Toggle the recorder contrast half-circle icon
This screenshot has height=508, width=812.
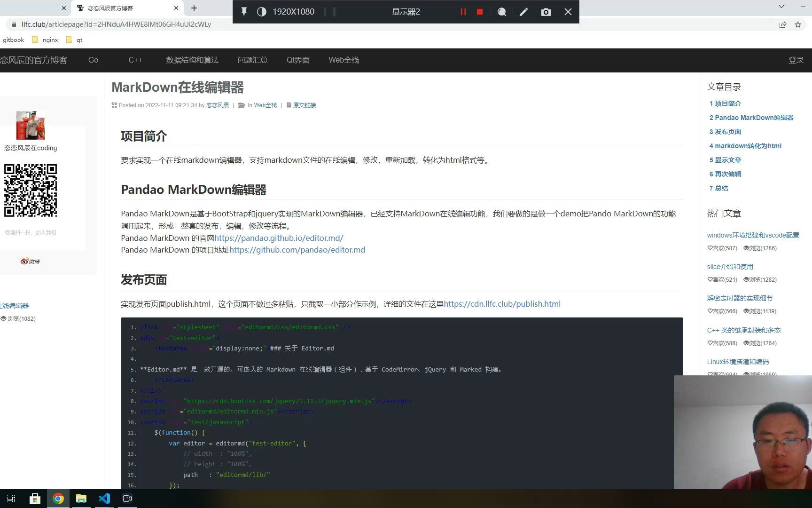[262, 12]
